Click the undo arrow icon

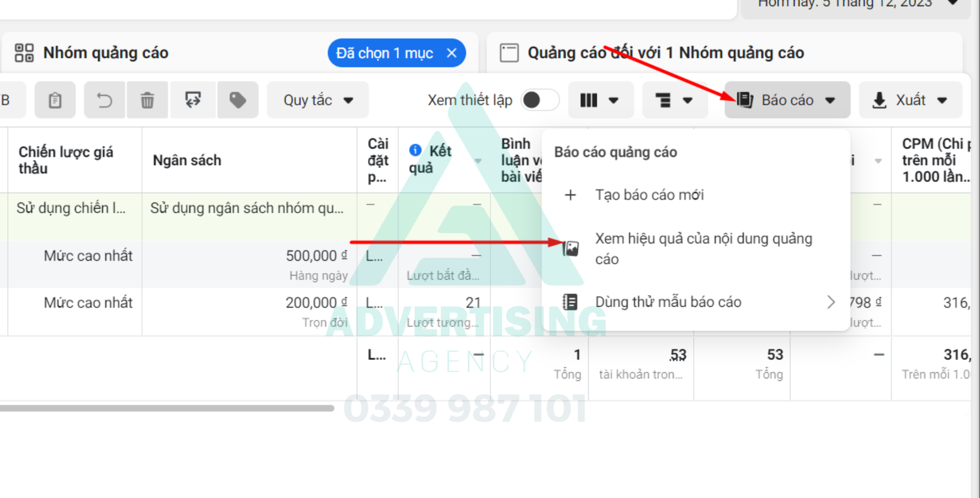(x=105, y=100)
